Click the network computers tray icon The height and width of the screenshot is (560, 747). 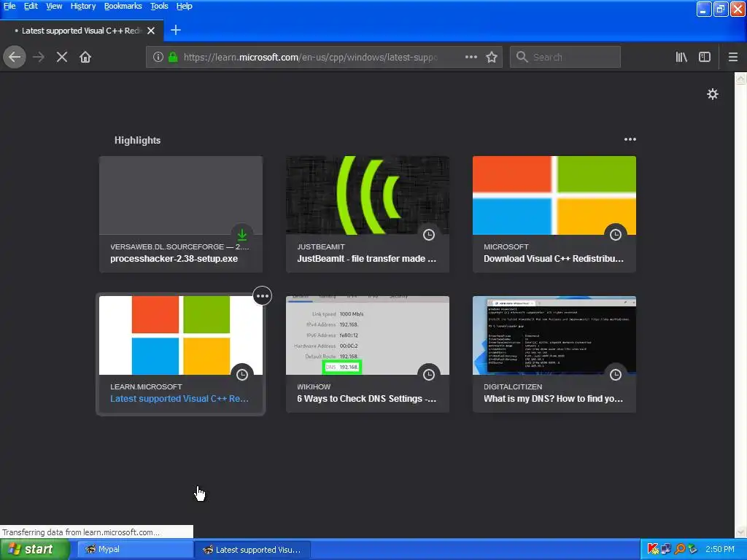click(x=666, y=549)
